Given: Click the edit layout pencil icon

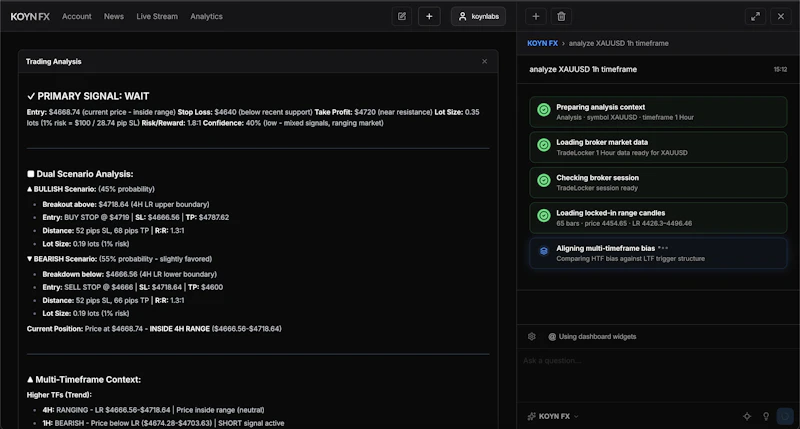Looking at the screenshot, I should [x=402, y=16].
